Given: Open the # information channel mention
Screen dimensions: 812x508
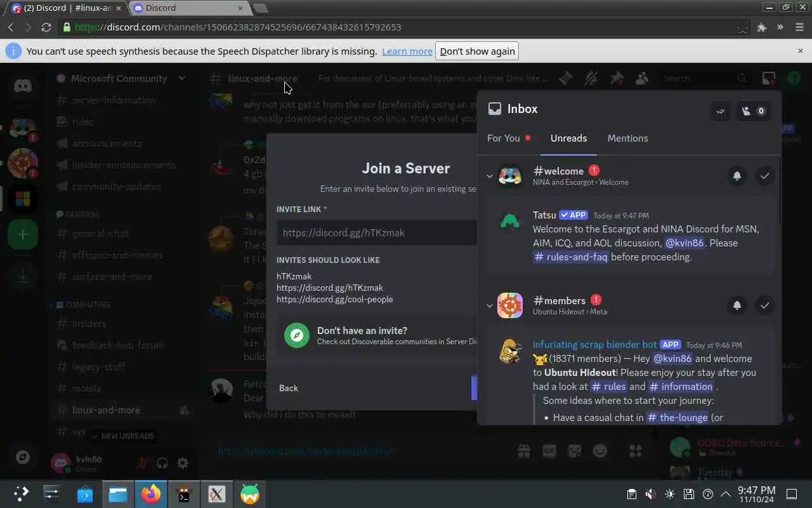Looking at the screenshot, I should [682, 387].
